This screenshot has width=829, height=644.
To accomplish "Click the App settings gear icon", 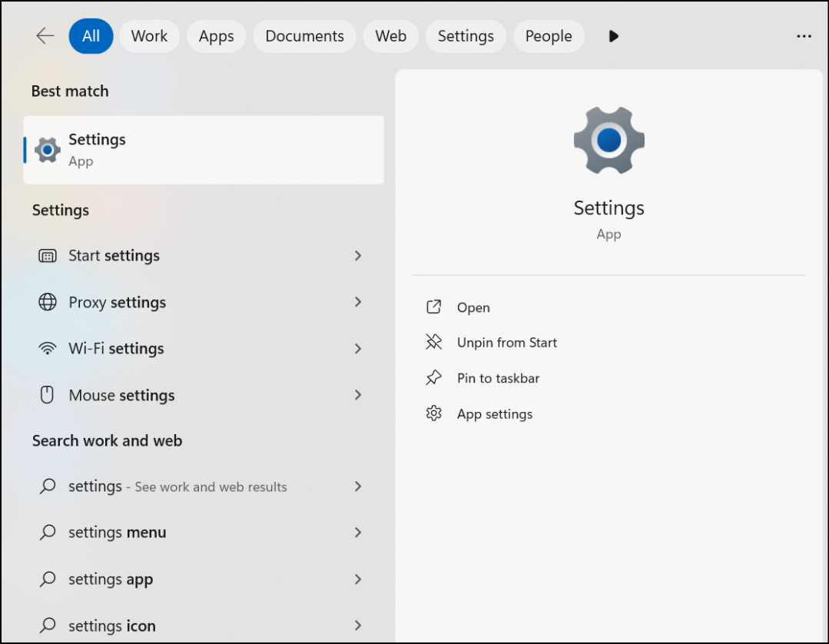I will 434,413.
